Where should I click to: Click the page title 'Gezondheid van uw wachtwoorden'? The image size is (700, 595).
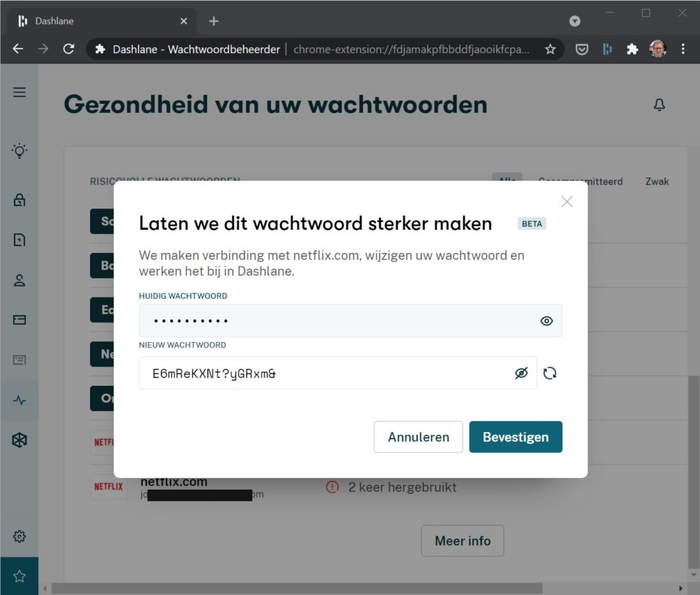click(275, 105)
